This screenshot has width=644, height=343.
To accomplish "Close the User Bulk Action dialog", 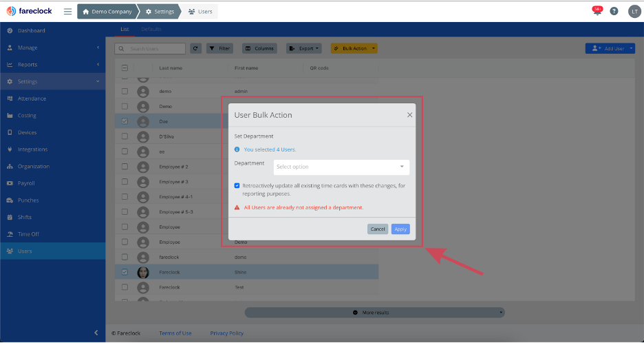I will (x=409, y=115).
